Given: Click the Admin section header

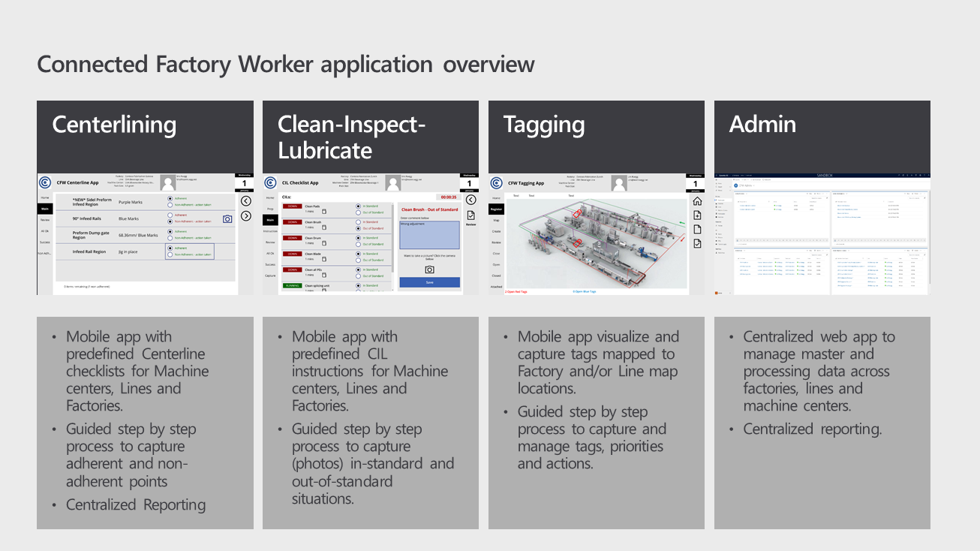Looking at the screenshot, I should [x=822, y=137].
